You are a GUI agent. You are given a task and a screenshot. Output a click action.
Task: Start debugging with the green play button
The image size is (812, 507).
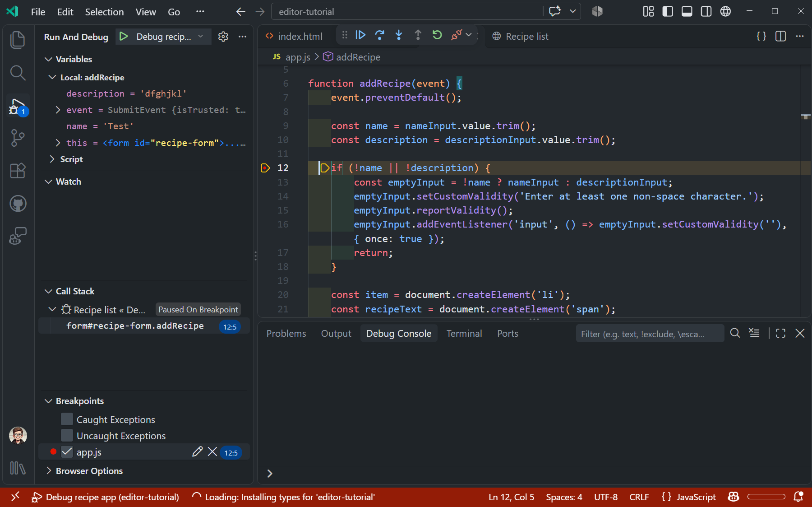[x=123, y=36]
